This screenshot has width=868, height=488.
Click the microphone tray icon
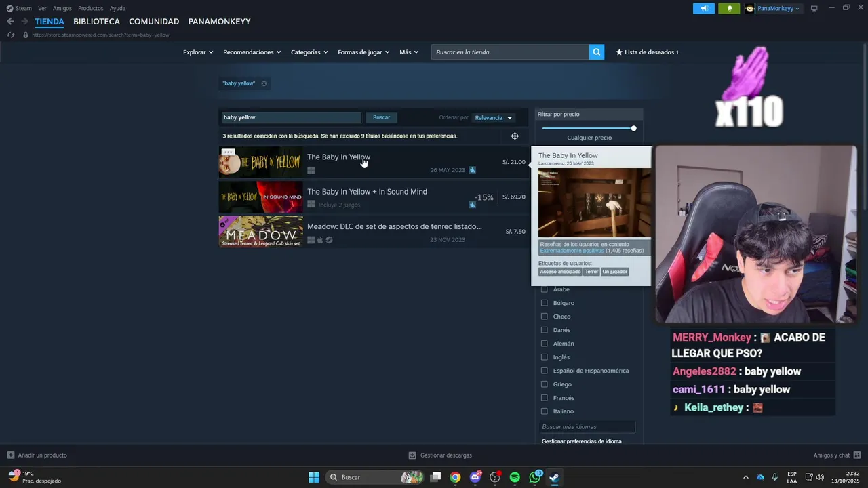[x=774, y=477]
